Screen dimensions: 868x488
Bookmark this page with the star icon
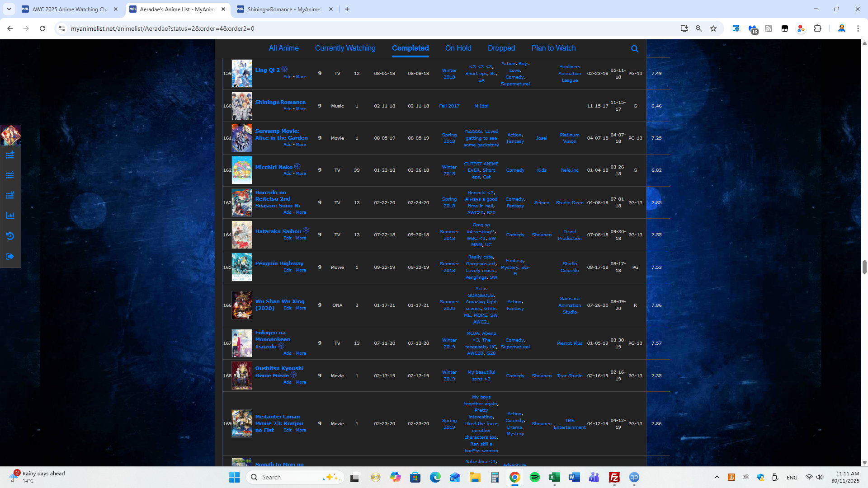[713, 28]
